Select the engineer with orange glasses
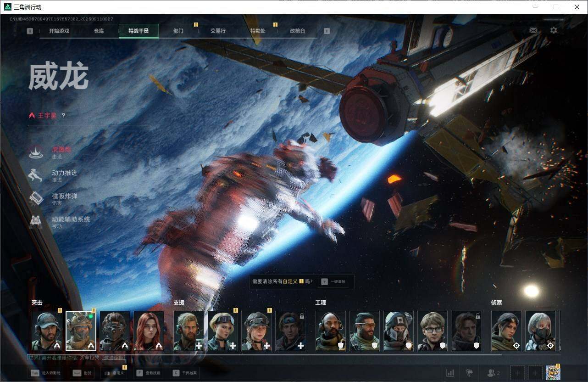This screenshot has width=588, height=382. click(365, 331)
